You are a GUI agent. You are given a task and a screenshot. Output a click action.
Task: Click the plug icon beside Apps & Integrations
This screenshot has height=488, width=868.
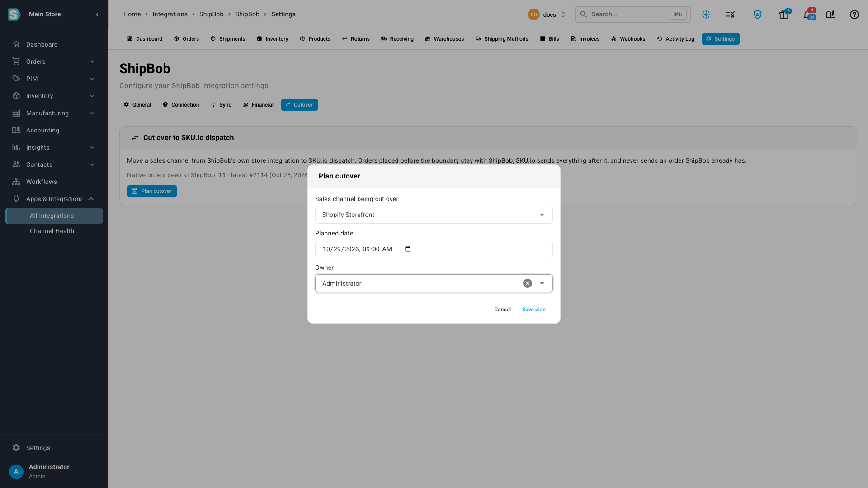16,199
